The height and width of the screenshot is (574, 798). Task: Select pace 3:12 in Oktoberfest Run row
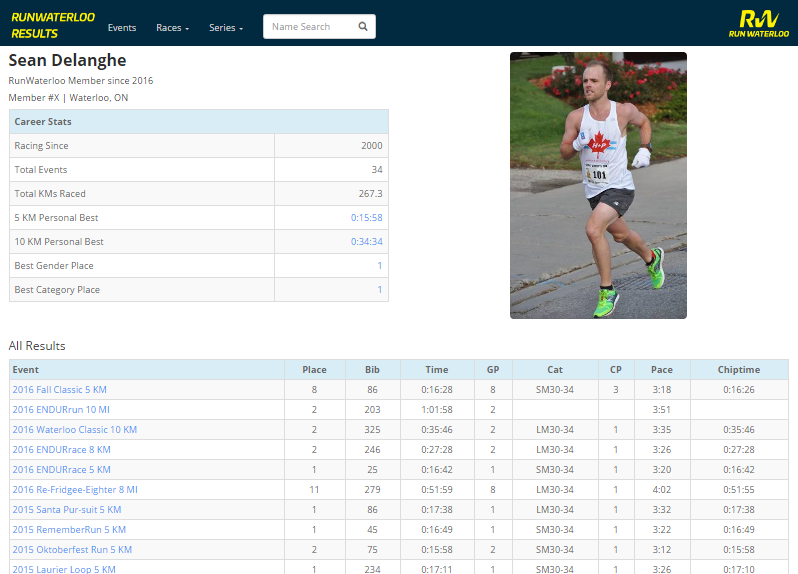click(662, 550)
